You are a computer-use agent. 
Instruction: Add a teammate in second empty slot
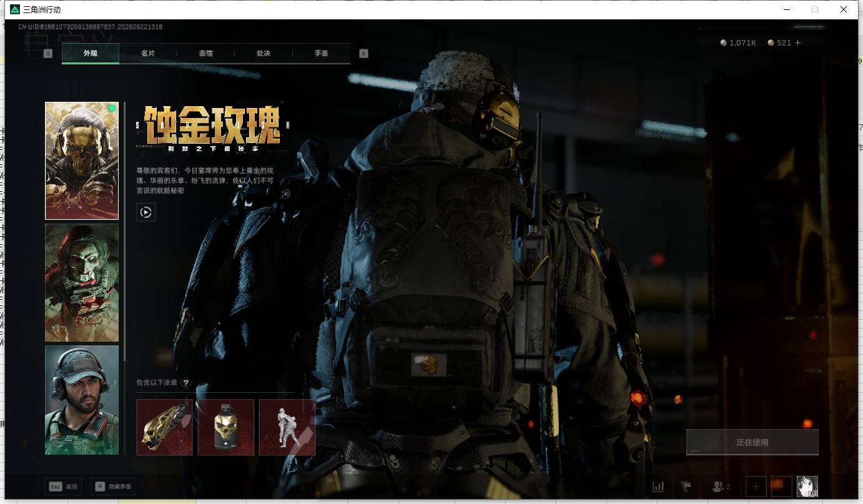[781, 487]
